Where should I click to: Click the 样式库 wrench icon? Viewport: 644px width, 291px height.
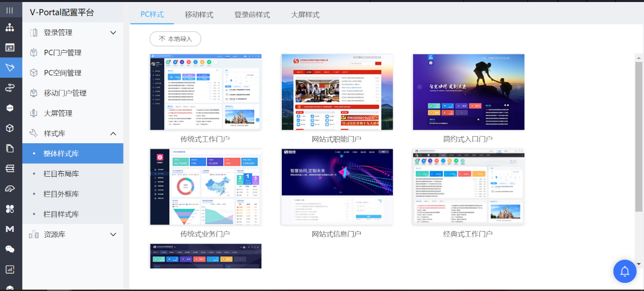tap(34, 133)
